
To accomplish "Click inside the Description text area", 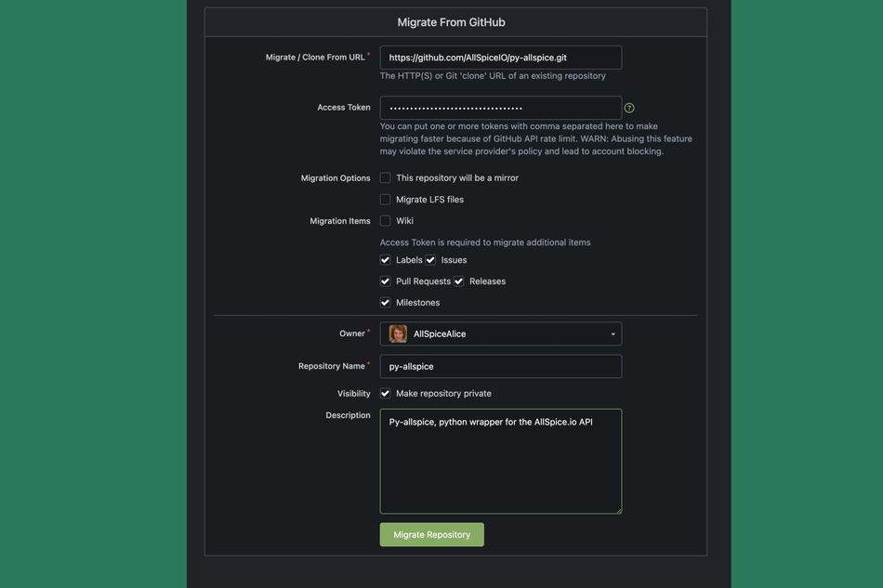I will 501,462.
